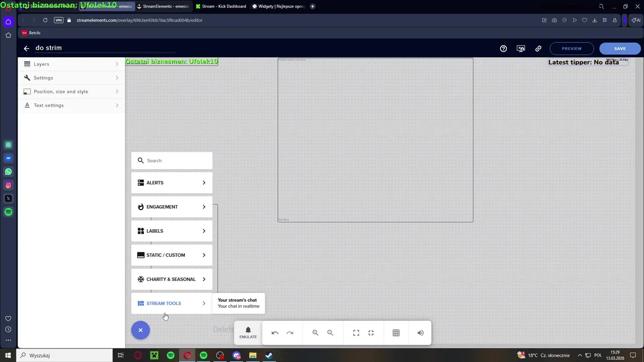The image size is (644, 362).
Task: Toggle the canvas grid
Action: (396, 333)
